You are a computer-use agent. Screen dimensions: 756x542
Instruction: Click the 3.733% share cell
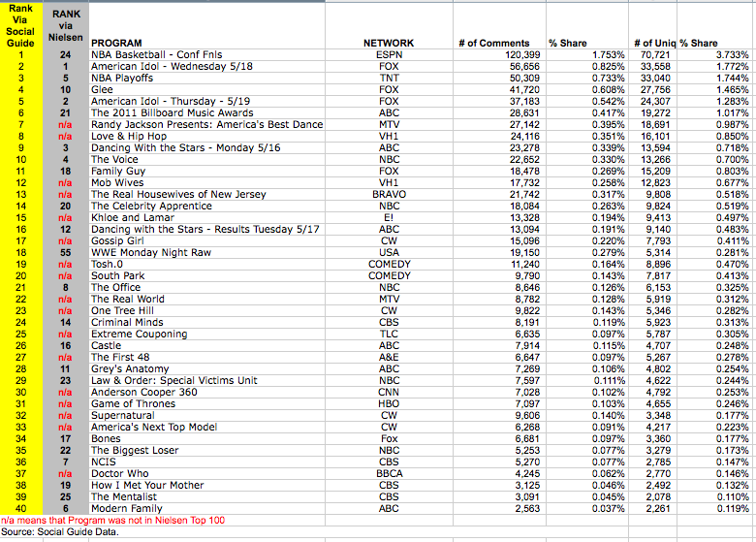click(716, 54)
